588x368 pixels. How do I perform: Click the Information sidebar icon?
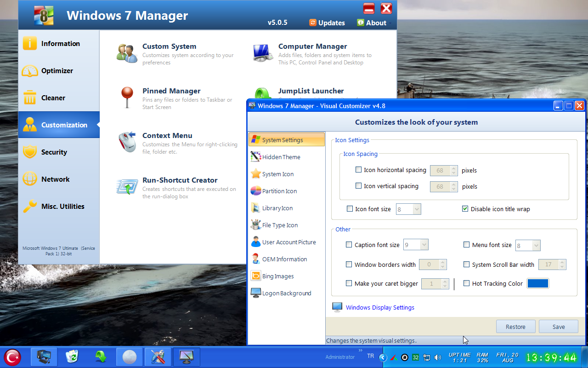(x=29, y=43)
